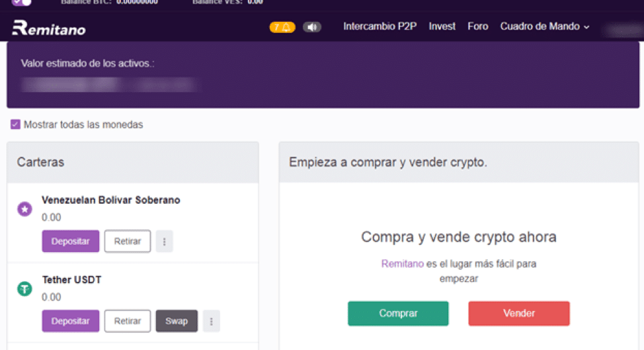Open more options for Tether USDT wallet
This screenshot has height=350, width=644.
click(212, 321)
